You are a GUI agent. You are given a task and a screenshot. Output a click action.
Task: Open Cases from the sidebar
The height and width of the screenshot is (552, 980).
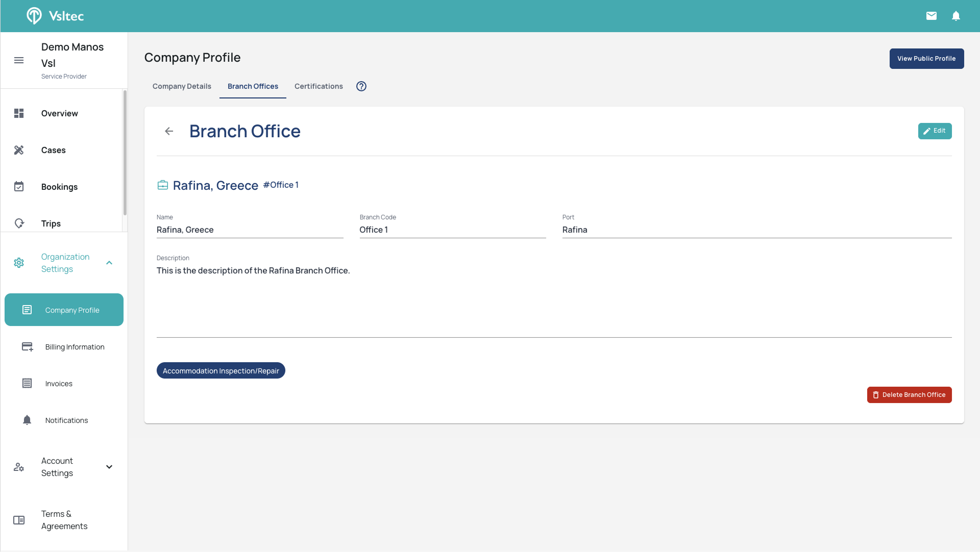54,150
